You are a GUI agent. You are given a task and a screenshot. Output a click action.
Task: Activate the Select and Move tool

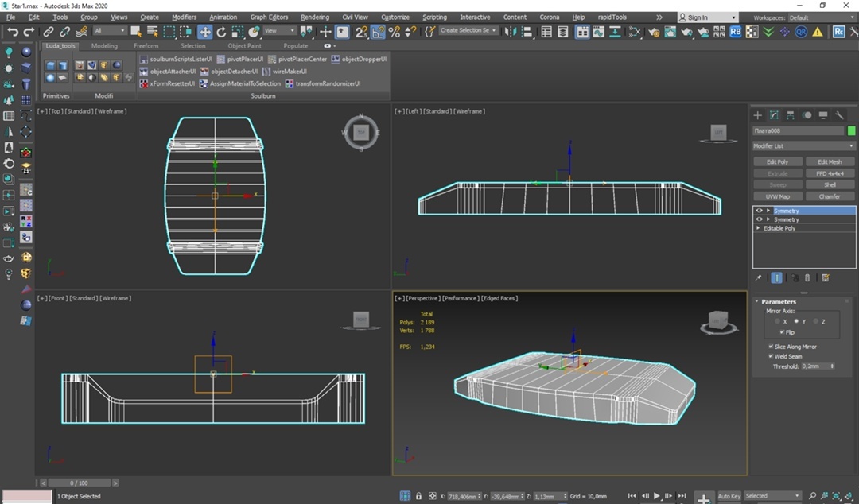[204, 32]
